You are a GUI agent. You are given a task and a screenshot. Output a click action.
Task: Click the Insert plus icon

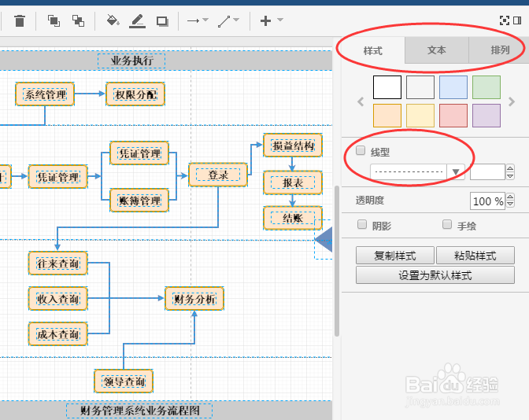pos(265,21)
